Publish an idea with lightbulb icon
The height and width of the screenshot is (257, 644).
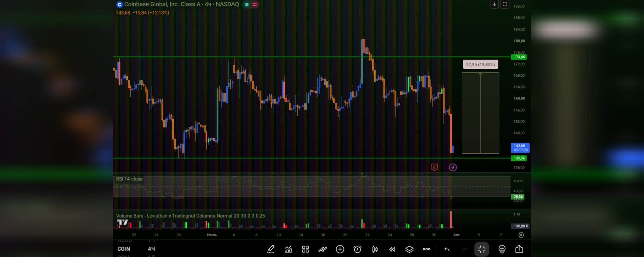click(x=502, y=249)
